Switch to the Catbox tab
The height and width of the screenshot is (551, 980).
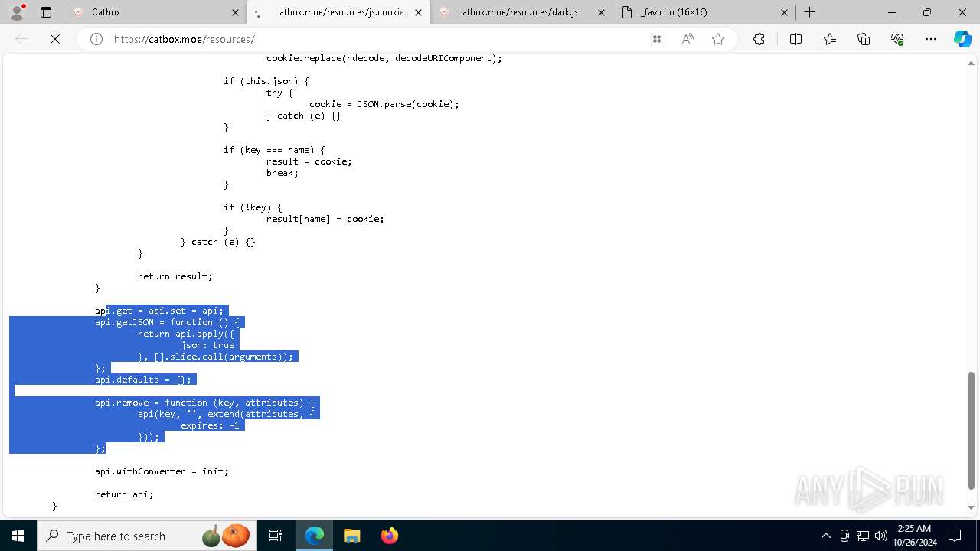[x=154, y=12]
